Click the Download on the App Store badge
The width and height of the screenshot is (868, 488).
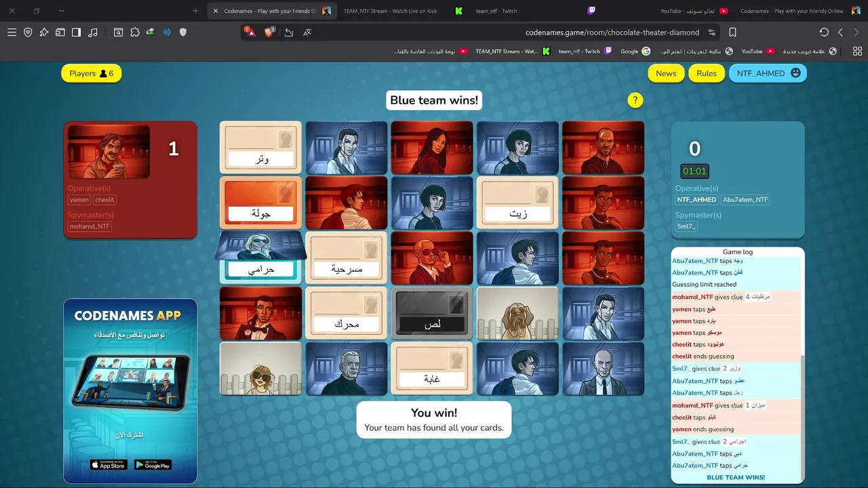pos(108,464)
